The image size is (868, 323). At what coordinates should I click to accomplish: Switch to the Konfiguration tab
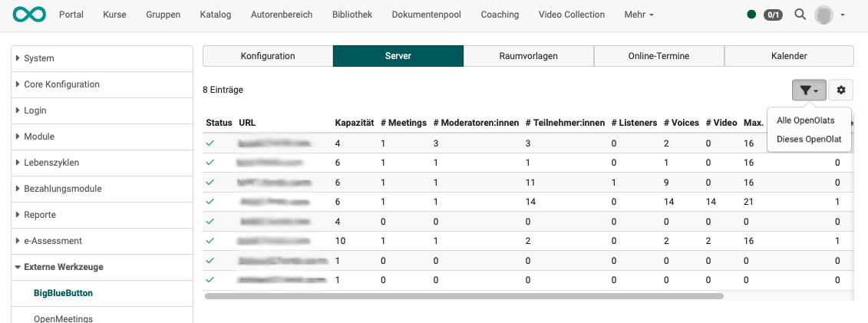pos(267,56)
